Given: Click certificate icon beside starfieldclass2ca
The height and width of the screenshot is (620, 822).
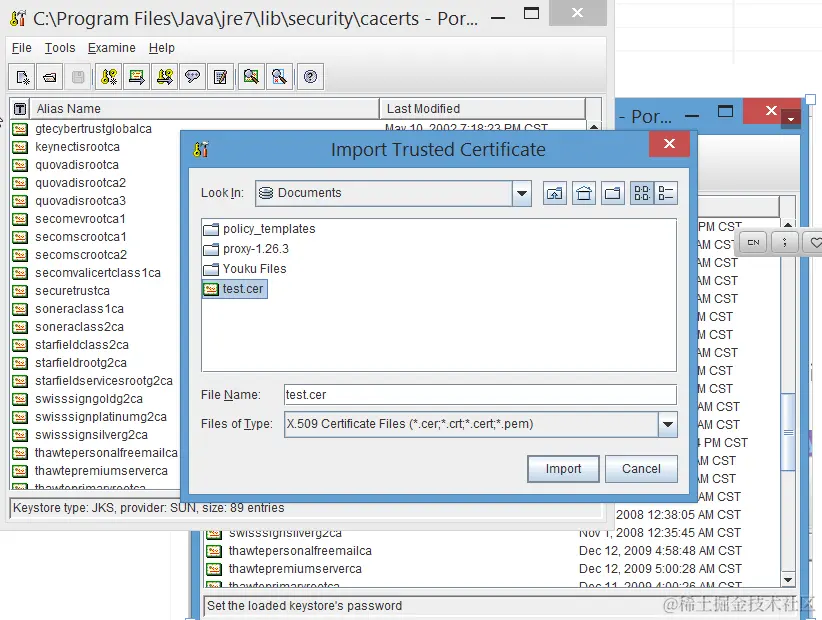Looking at the screenshot, I should click(x=20, y=345).
